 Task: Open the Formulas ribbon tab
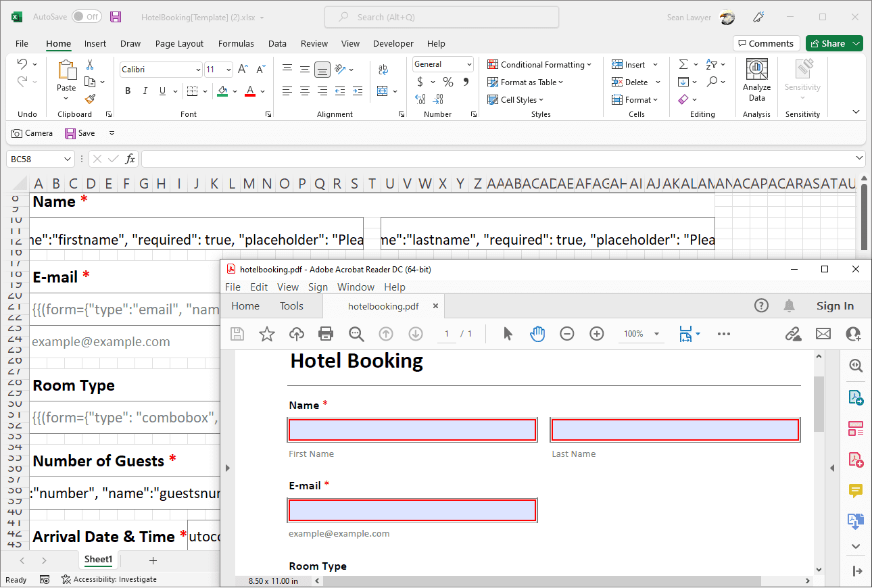click(x=236, y=43)
